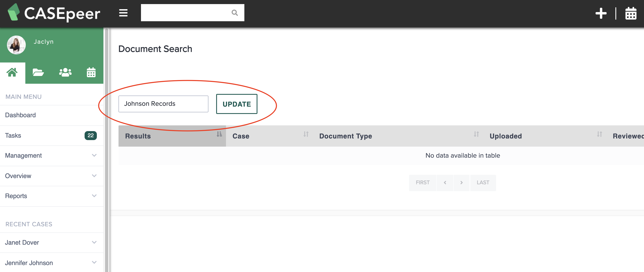Click the LAST pagination button
644x272 pixels.
coord(483,183)
